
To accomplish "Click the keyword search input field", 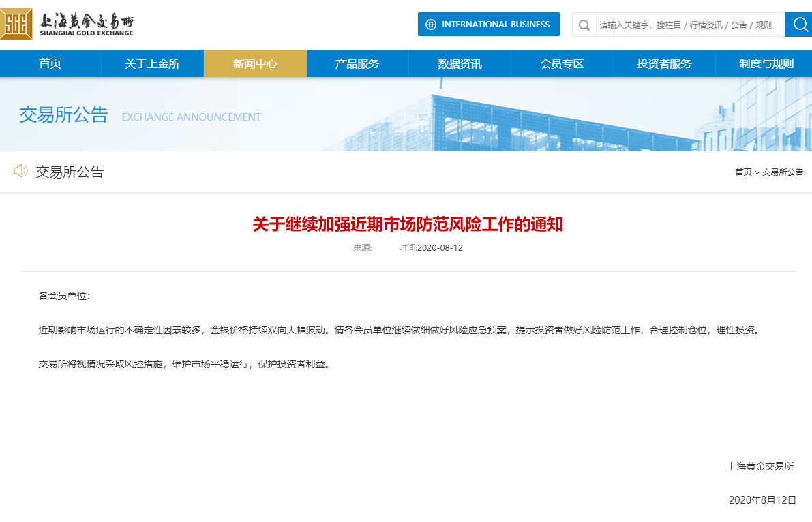I will point(682,25).
